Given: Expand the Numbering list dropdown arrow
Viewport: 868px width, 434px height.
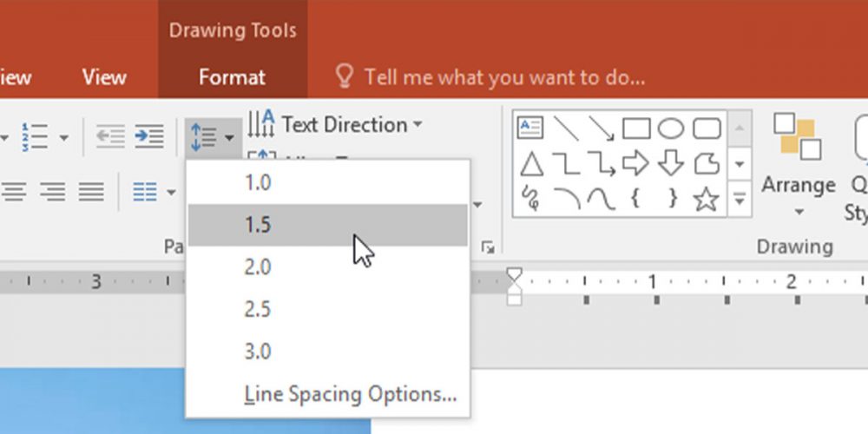Looking at the screenshot, I should click(x=63, y=137).
